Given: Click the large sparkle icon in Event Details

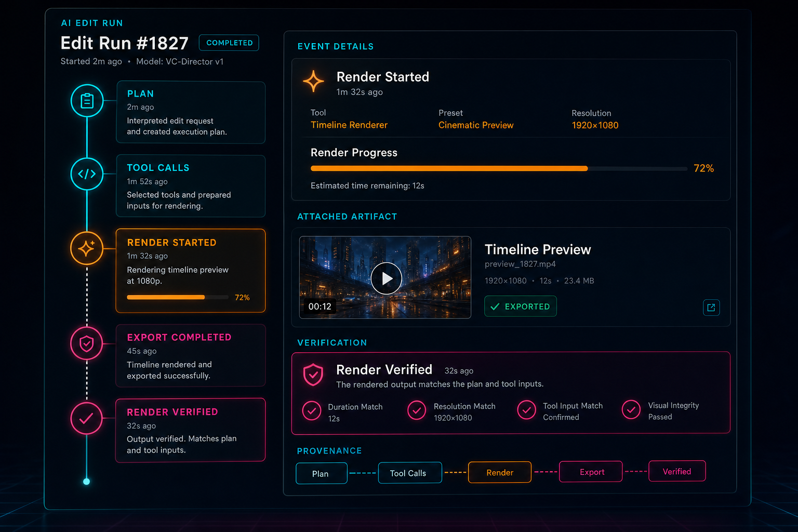Looking at the screenshot, I should pos(313,82).
